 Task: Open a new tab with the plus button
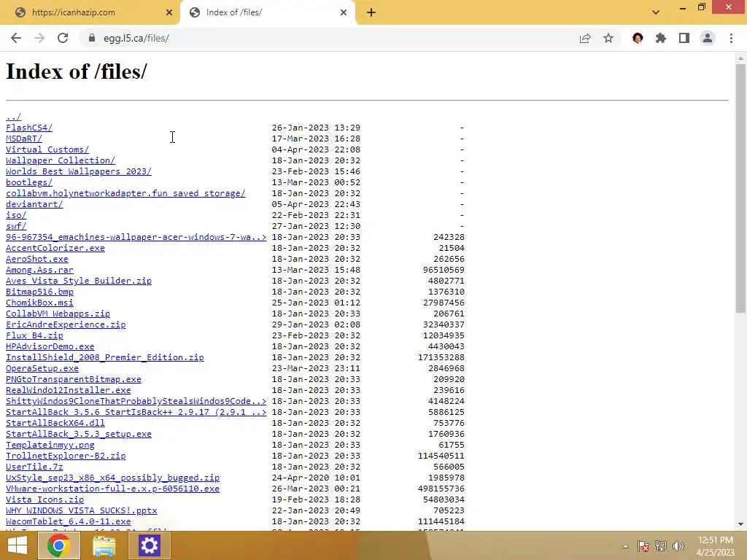(371, 12)
